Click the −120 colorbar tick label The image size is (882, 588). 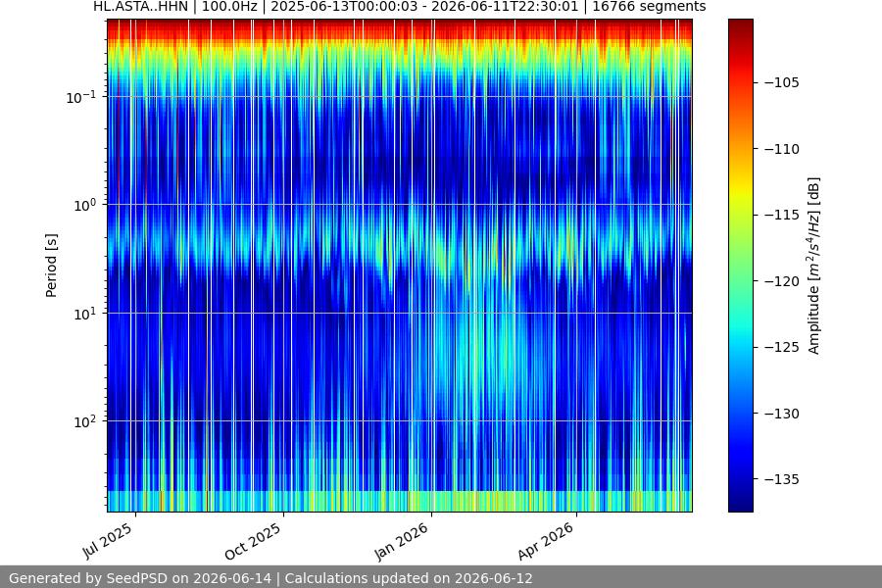pos(782,281)
